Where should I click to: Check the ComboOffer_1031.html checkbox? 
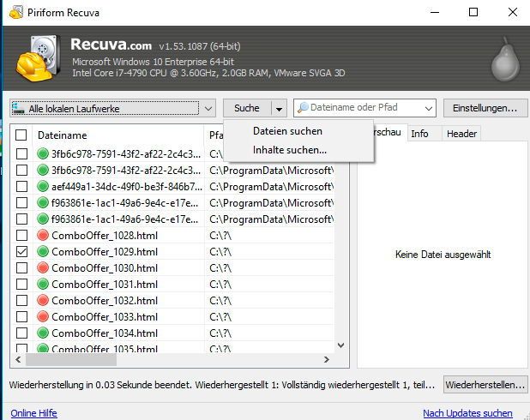pos(22,284)
